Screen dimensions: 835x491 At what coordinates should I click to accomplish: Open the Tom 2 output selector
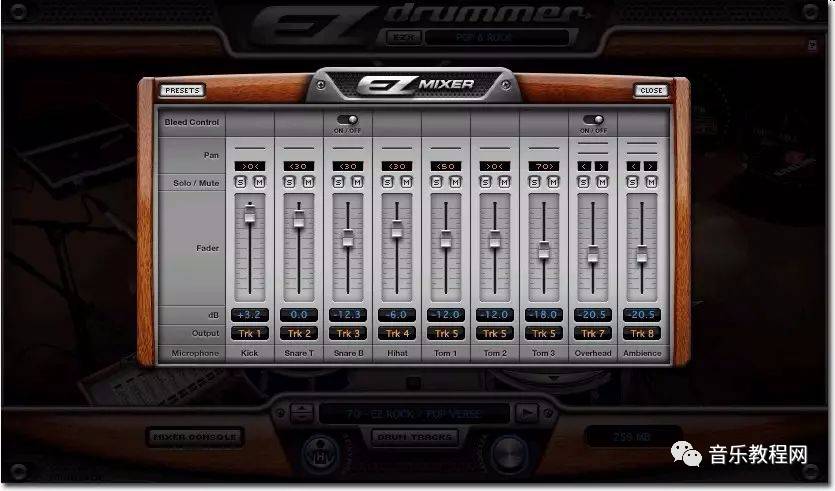(x=495, y=333)
